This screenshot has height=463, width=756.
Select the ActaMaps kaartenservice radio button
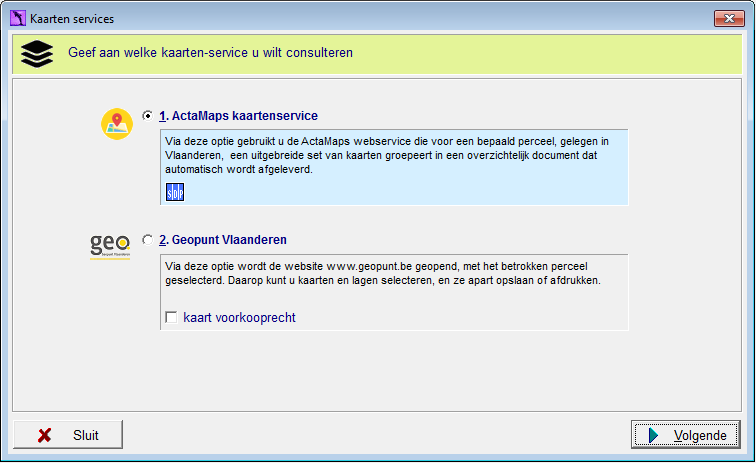[148, 116]
